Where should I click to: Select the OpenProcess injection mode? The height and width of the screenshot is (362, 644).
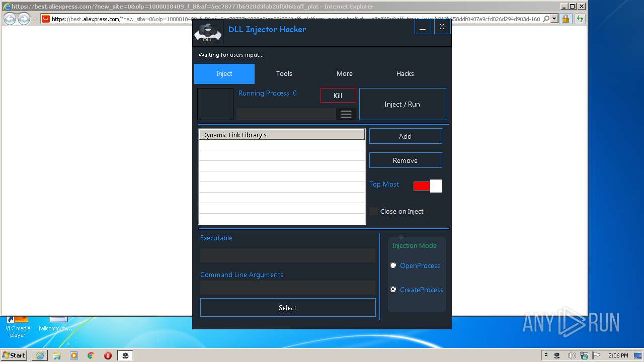pos(393,265)
